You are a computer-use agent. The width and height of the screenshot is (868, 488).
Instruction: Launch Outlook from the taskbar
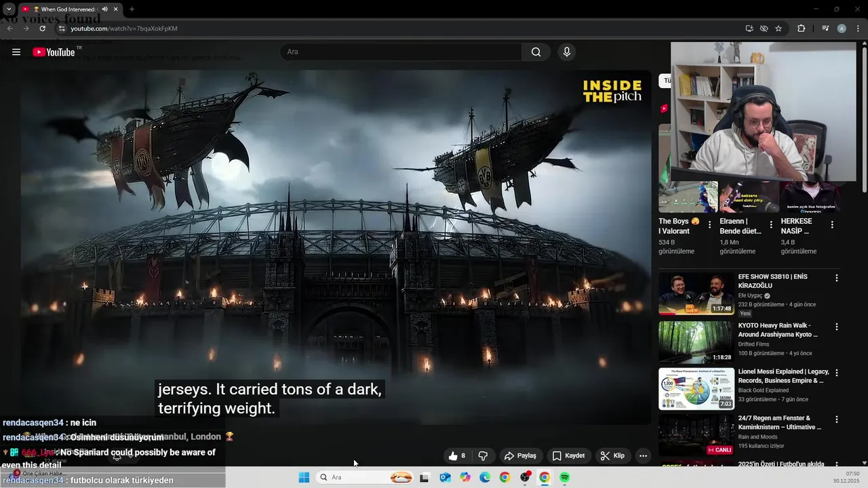445,478
